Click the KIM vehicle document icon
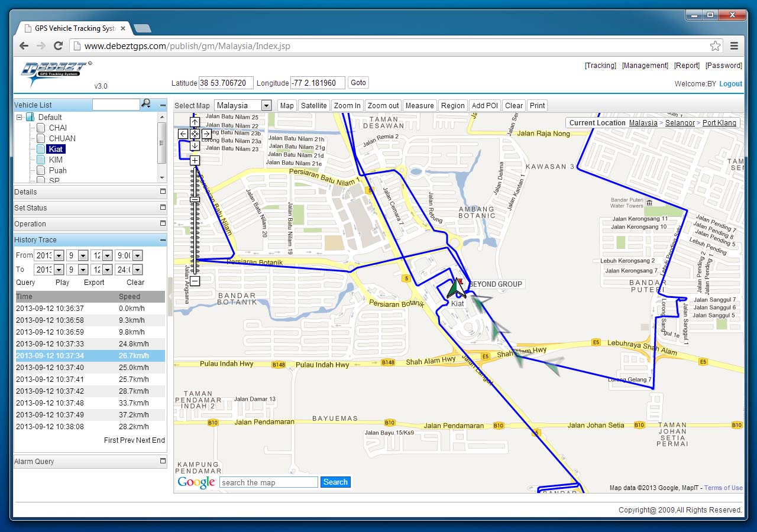The height and width of the screenshot is (532, 757). click(41, 160)
